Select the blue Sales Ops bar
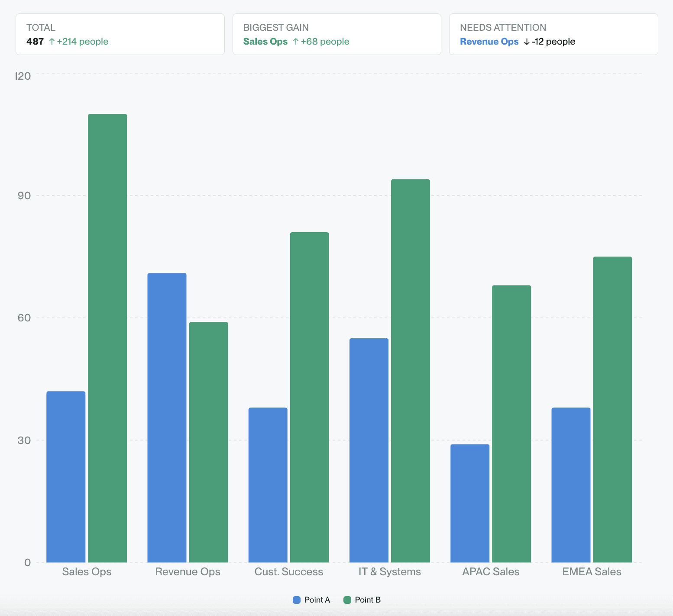The height and width of the screenshot is (616, 673). [66, 477]
